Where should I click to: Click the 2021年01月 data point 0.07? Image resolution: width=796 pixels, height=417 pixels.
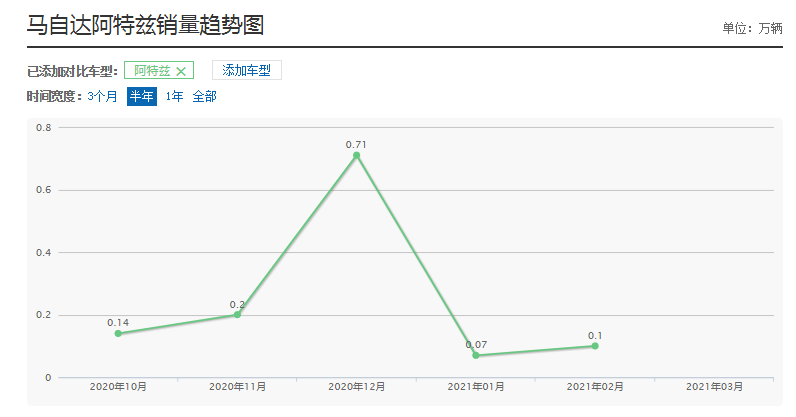point(476,356)
